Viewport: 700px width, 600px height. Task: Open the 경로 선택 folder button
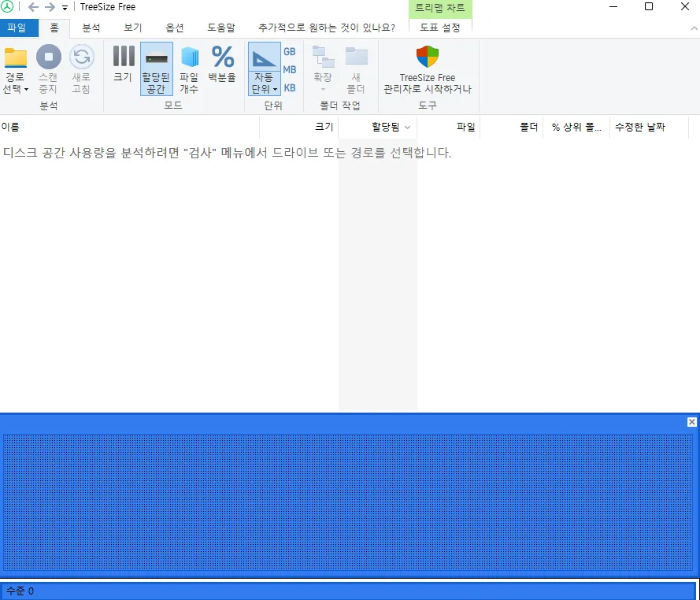(16, 69)
